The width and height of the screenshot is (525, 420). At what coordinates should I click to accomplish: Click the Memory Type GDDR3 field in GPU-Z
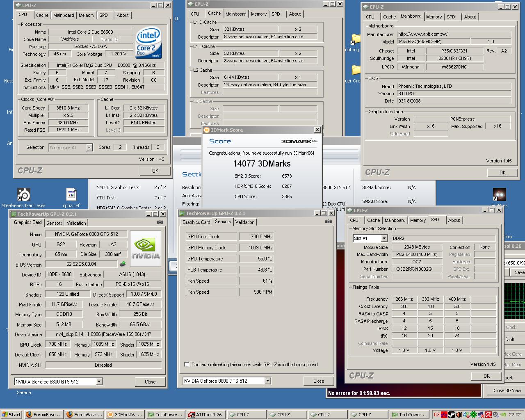pyautogui.click(x=64, y=314)
